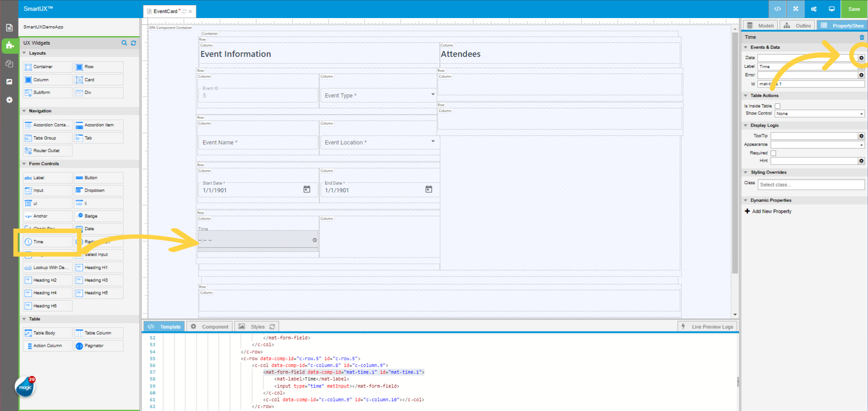Click the green Save button
Viewport: 868px width, 411px height.
pyautogui.click(x=854, y=9)
